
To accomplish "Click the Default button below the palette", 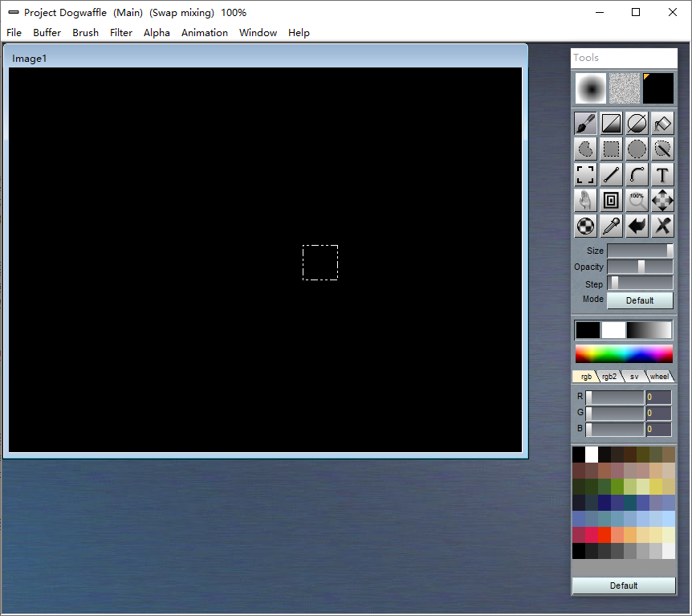I will pos(624,585).
